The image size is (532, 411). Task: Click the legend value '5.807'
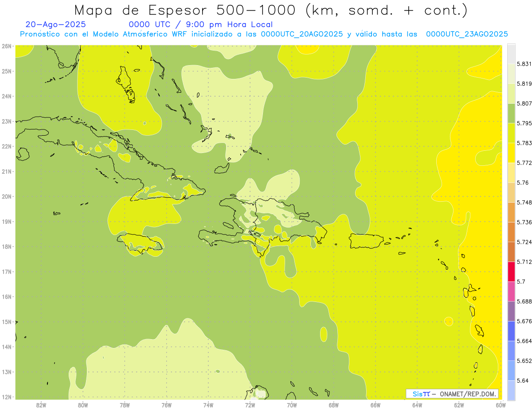tap(524, 103)
